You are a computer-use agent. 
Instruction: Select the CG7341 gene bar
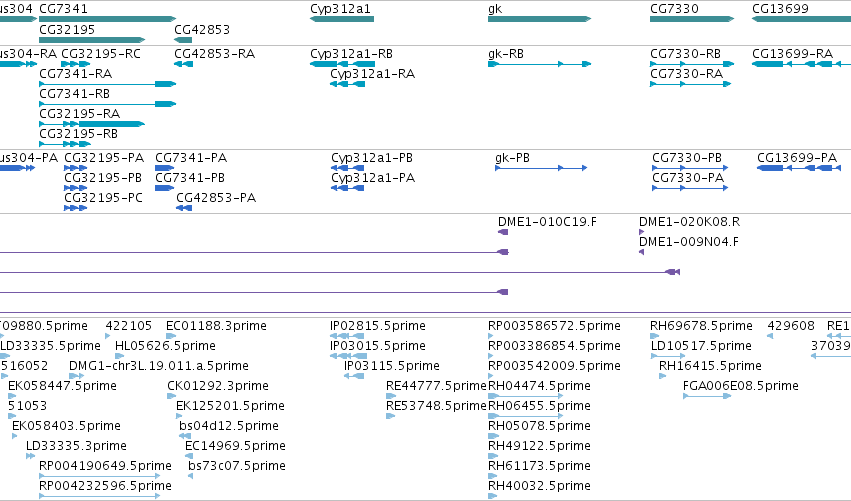[107, 19]
